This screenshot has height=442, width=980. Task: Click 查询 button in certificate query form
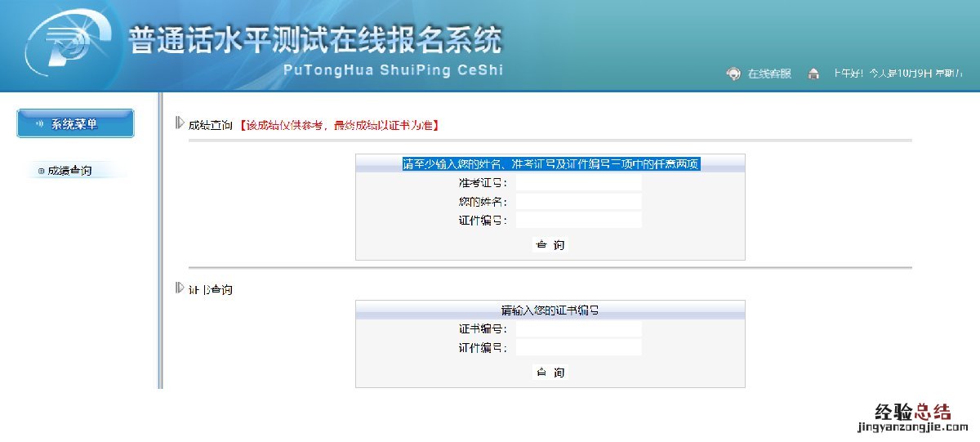click(x=550, y=373)
